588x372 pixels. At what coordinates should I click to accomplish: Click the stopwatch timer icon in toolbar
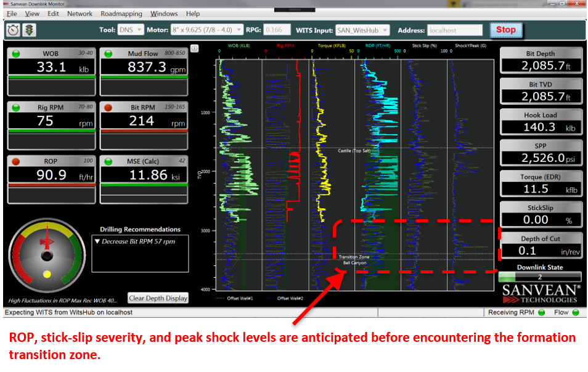click(13, 30)
